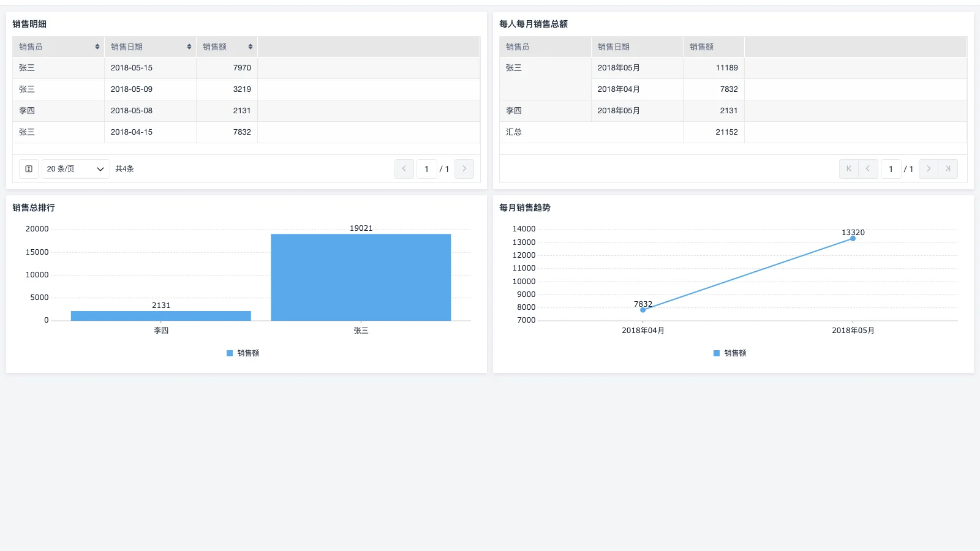Viewport: 980px width, 551px height.
Task: Select the 2018-05-15 row in 销售明细
Action: 132,68
